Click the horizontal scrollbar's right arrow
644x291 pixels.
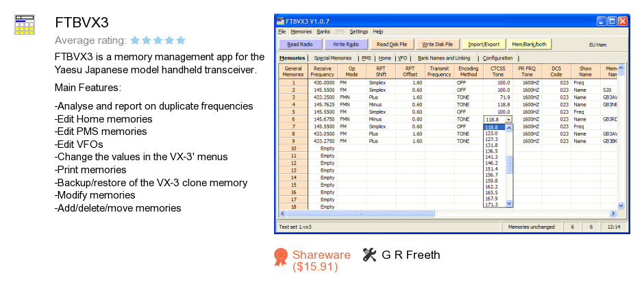612,214
